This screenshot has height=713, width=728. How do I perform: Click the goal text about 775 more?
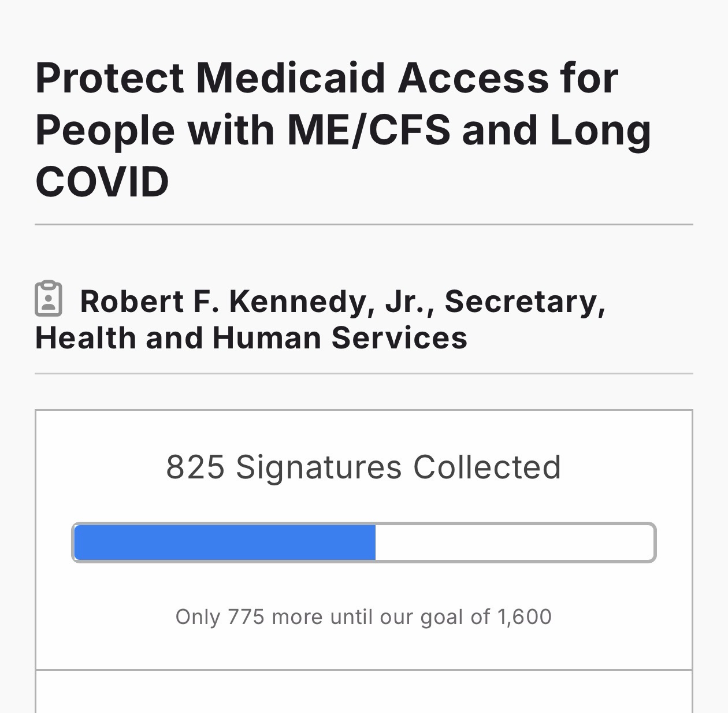click(x=363, y=617)
